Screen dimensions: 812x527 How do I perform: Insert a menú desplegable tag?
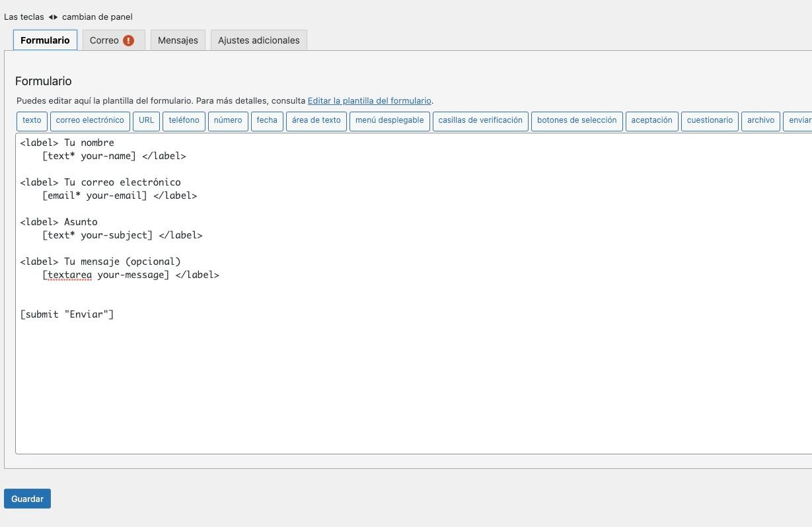tap(390, 121)
